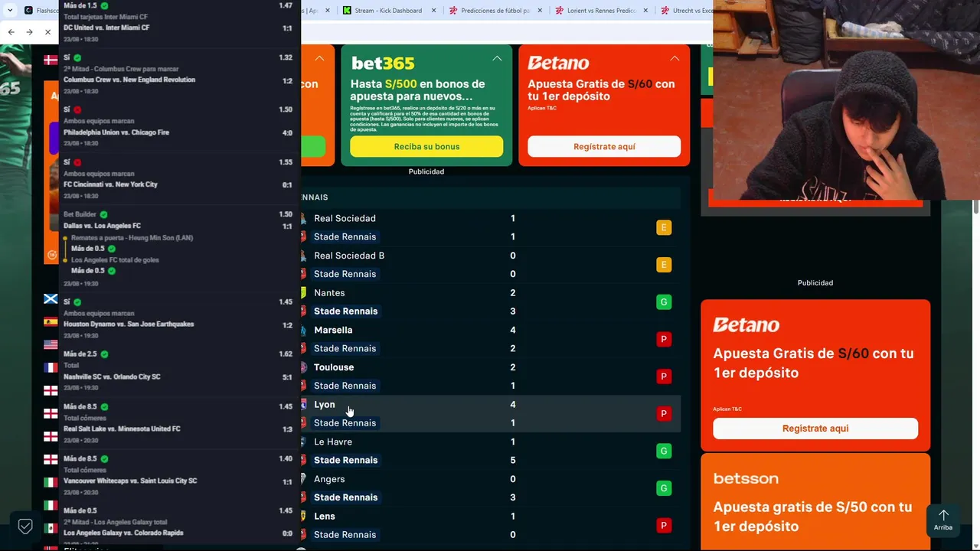Image resolution: width=980 pixels, height=551 pixels.
Task: Click the green check beside Bet Builder
Action: tap(103, 214)
